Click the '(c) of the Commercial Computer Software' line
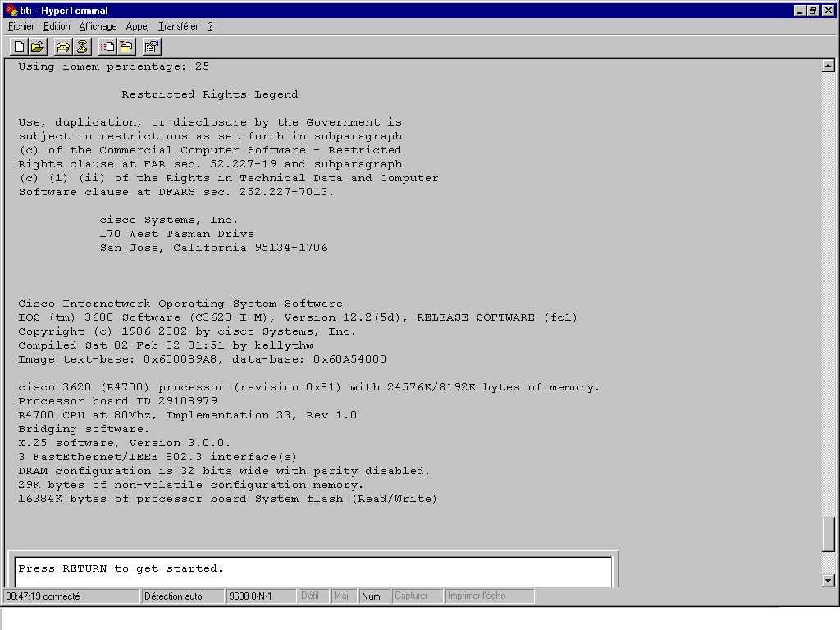The width and height of the screenshot is (840, 630). [210, 150]
